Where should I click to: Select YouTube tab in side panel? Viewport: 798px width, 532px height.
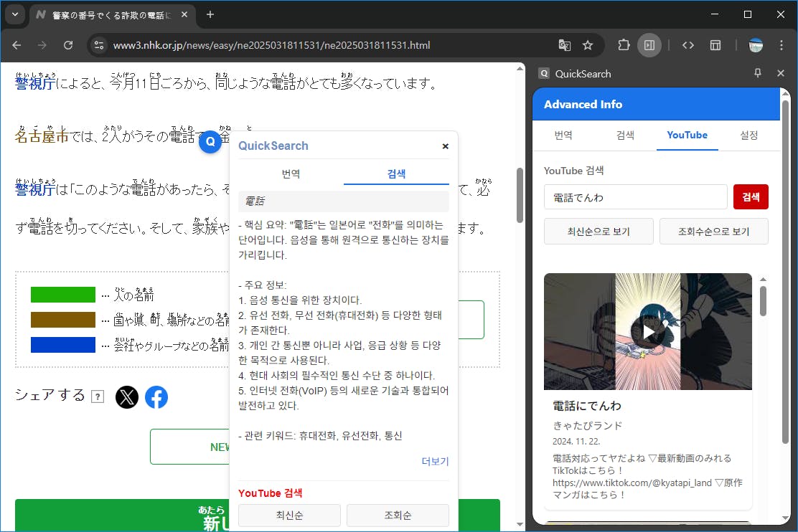687,136
